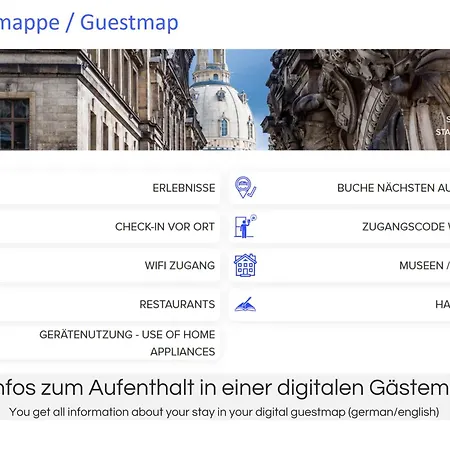This screenshot has width=450, height=450.
Task: Click the person-at-door access code icon
Action: [245, 226]
